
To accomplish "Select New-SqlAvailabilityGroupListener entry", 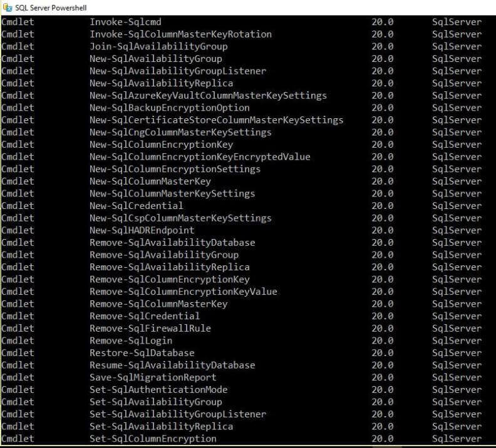I will [x=178, y=71].
